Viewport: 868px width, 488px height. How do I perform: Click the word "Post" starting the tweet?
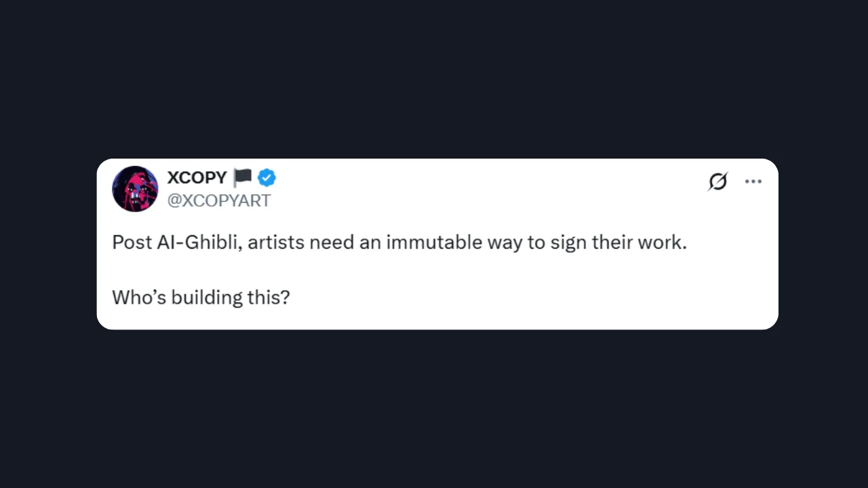point(132,243)
